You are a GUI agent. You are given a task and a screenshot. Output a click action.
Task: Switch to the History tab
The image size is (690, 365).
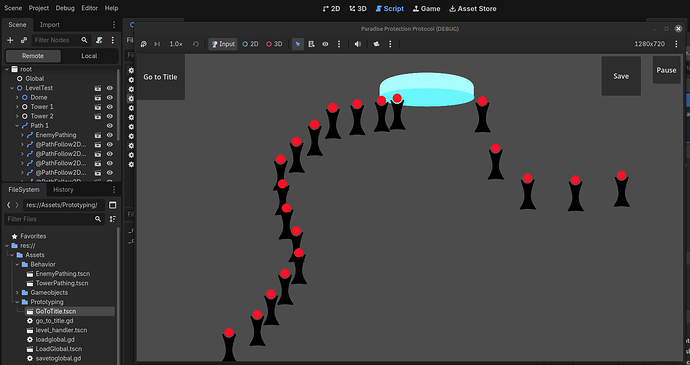(63, 190)
